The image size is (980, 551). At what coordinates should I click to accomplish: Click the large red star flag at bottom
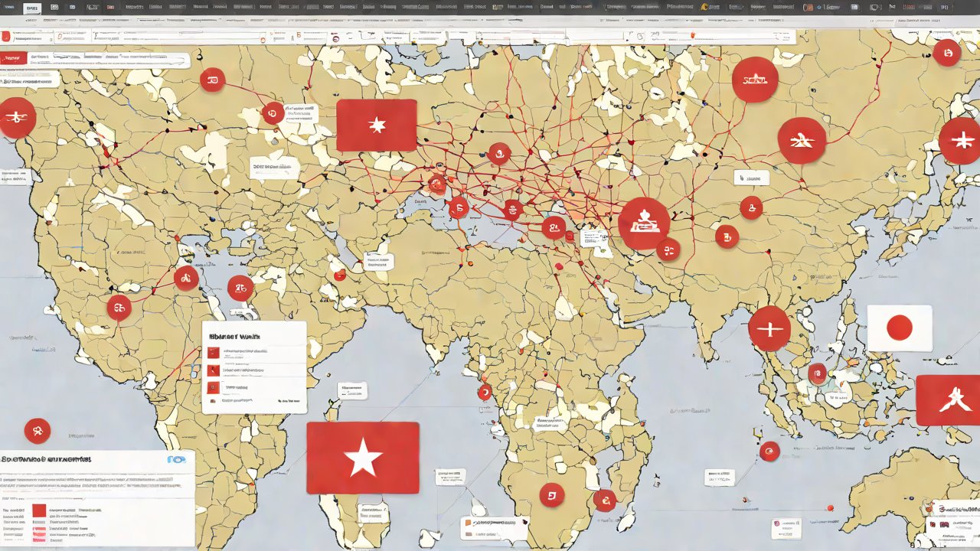point(362,458)
